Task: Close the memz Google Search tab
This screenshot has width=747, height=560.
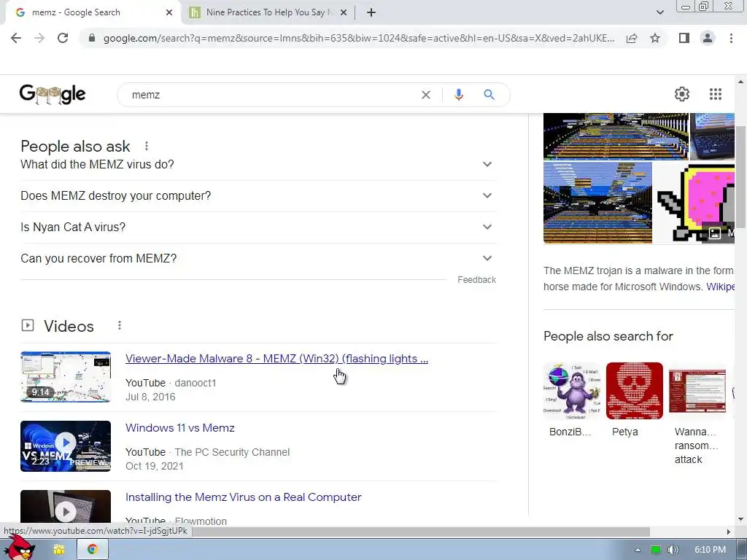Action: (169, 13)
